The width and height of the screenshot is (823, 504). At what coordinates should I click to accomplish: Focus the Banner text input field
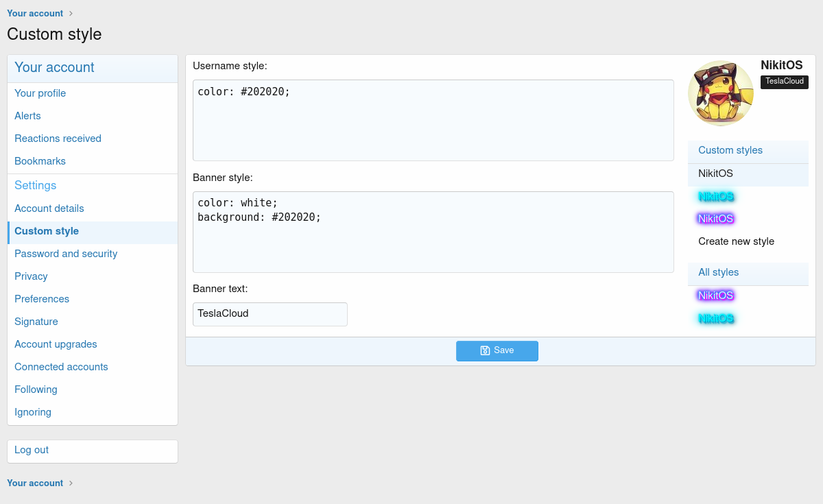[270, 314]
